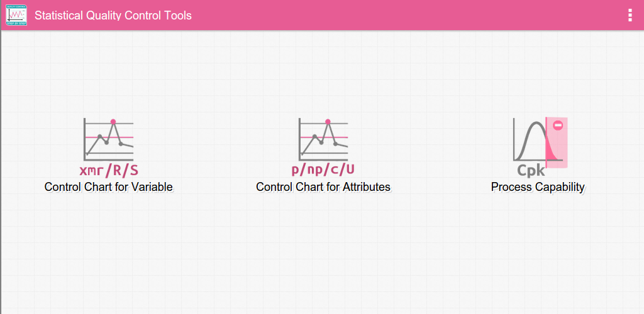Open the three-dot overflow menu
The image size is (644, 314).
tap(630, 15)
